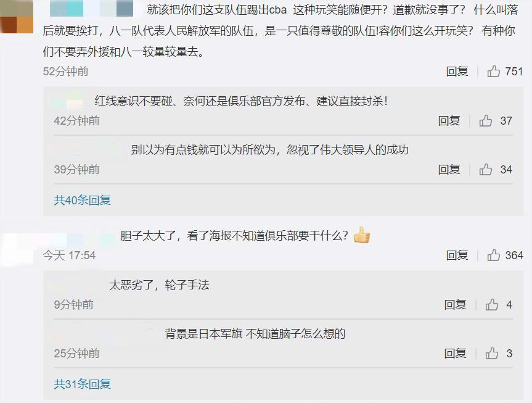Viewport: 532px width, 403px height.
Task: Like the reply with 37 likes
Action: (x=486, y=120)
